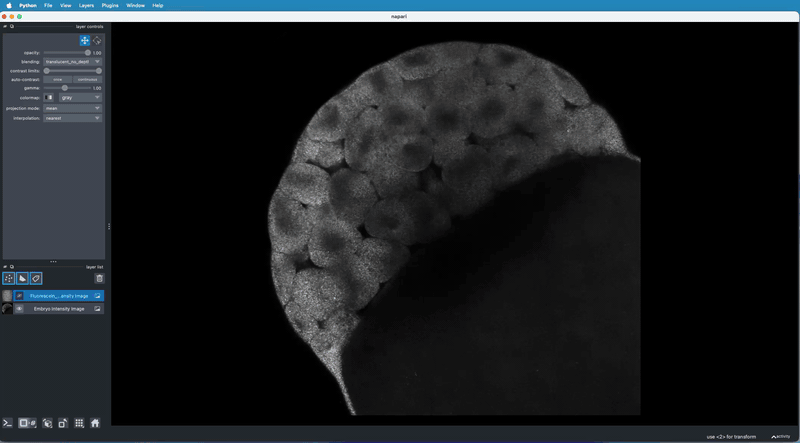This screenshot has width=800, height=443.
Task: Select the Fluorescein Intensity Image layer thumbnail
Action: click(7, 296)
